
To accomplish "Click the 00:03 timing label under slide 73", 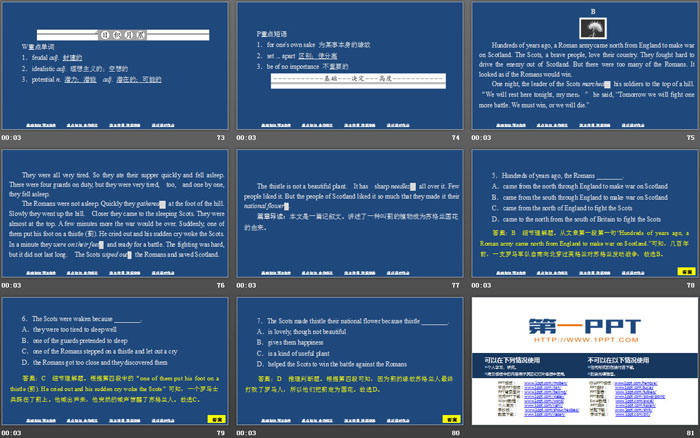I will 11,138.
